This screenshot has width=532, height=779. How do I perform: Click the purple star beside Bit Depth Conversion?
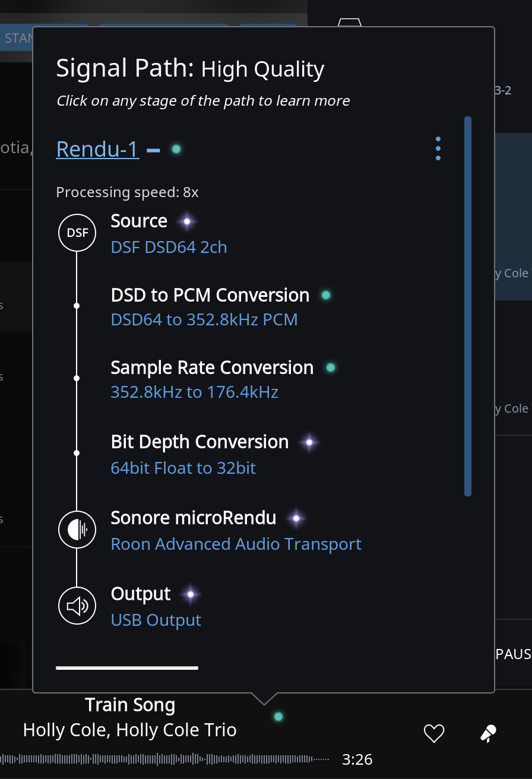[309, 442]
